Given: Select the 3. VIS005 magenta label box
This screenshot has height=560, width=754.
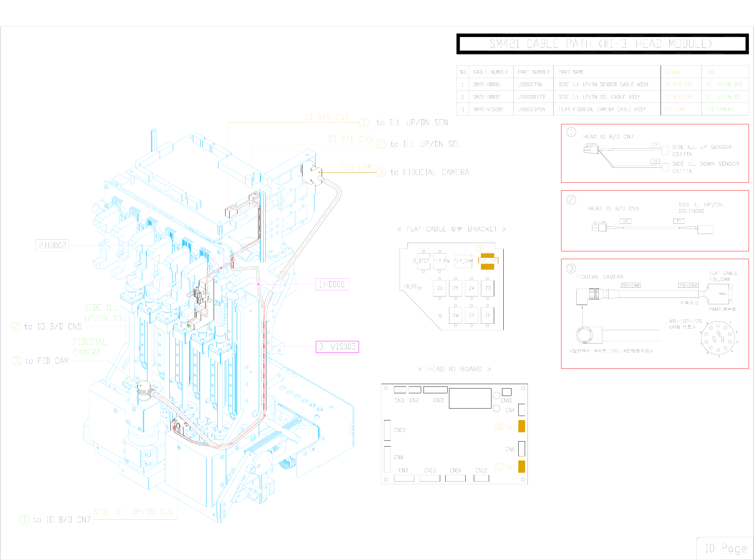Looking at the screenshot, I should point(337,347).
